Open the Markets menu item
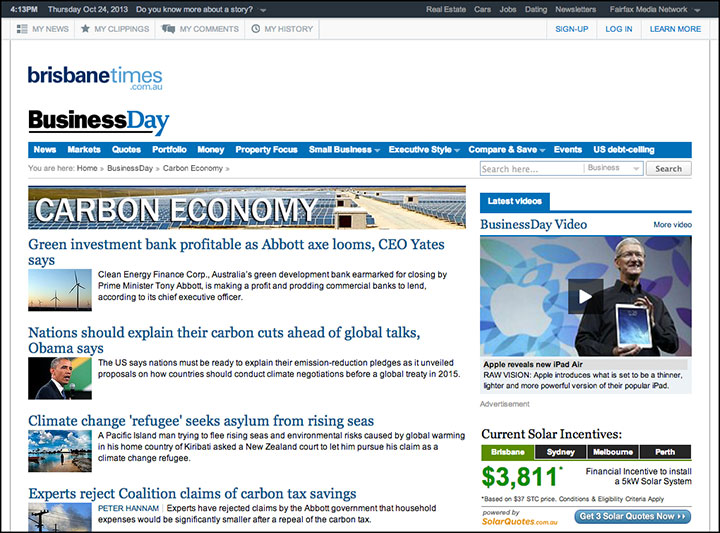The height and width of the screenshot is (533, 720). (x=84, y=150)
